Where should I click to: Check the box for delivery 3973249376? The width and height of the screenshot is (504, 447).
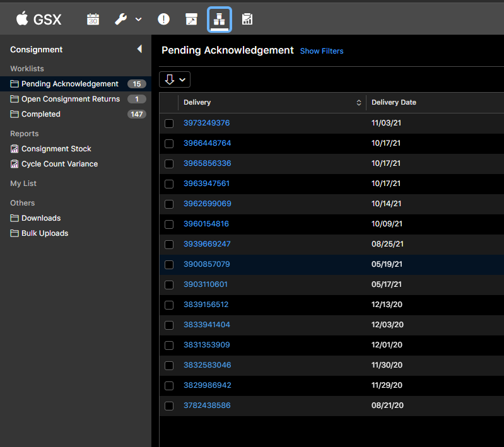pyautogui.click(x=169, y=124)
